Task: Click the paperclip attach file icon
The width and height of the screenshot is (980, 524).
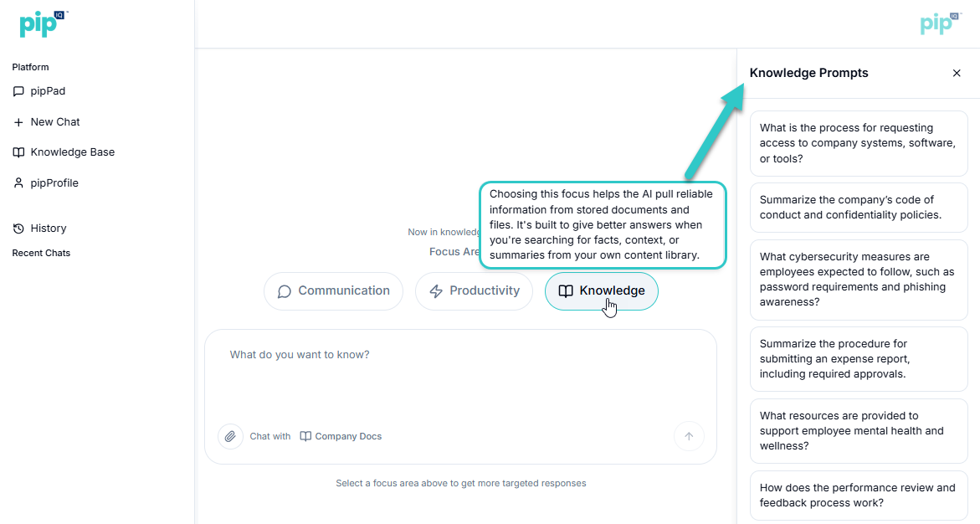Action: click(x=231, y=436)
